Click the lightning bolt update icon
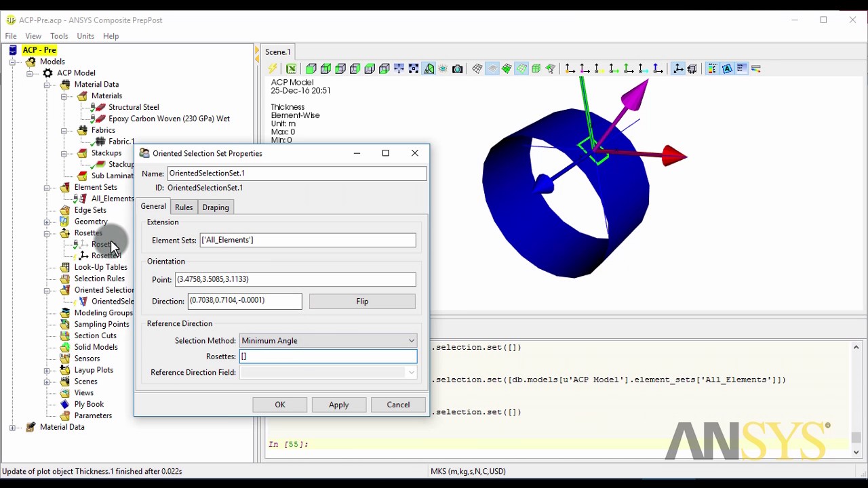This screenshot has width=868, height=488. (x=272, y=68)
